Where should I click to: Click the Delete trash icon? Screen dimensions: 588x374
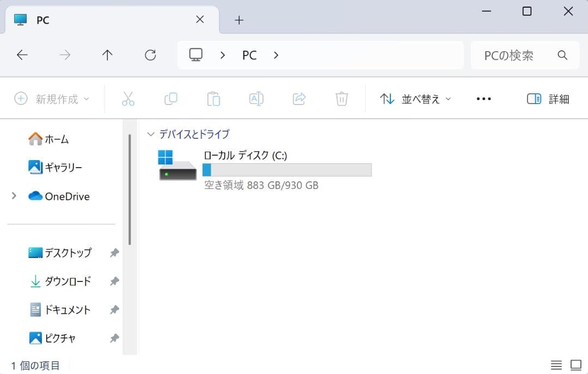point(341,99)
